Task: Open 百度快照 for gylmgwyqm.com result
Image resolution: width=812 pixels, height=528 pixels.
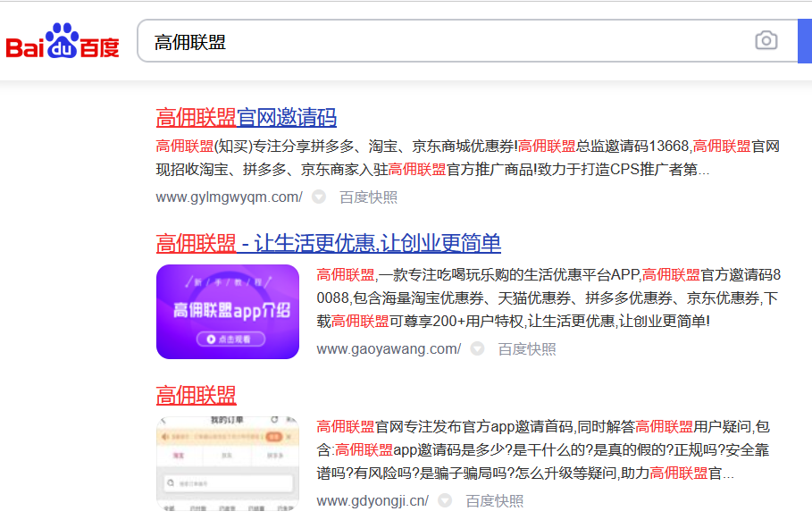Action: pyautogui.click(x=368, y=197)
